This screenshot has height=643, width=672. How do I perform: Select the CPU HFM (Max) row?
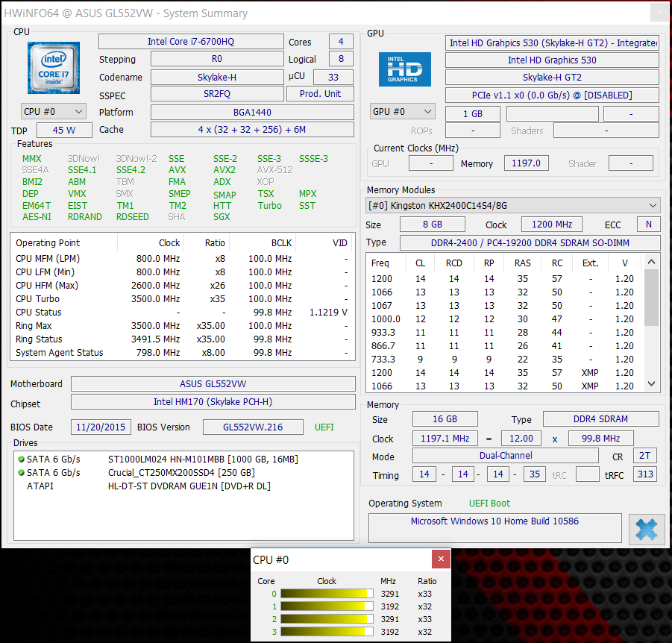pos(182,286)
